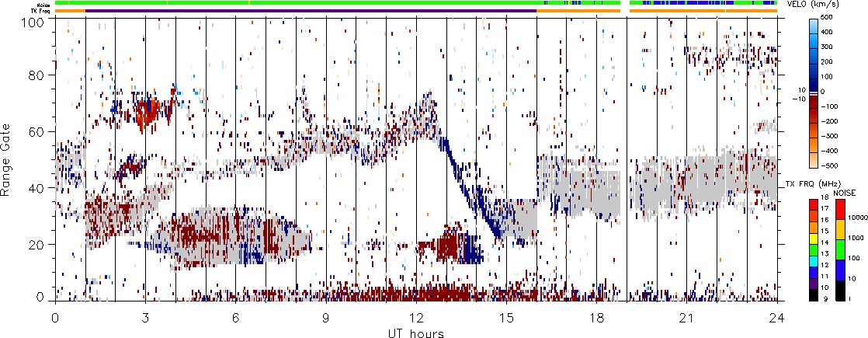Click the 18 label in TX FRQ legend
Viewport: 868px width, 338px height.
tap(825, 198)
